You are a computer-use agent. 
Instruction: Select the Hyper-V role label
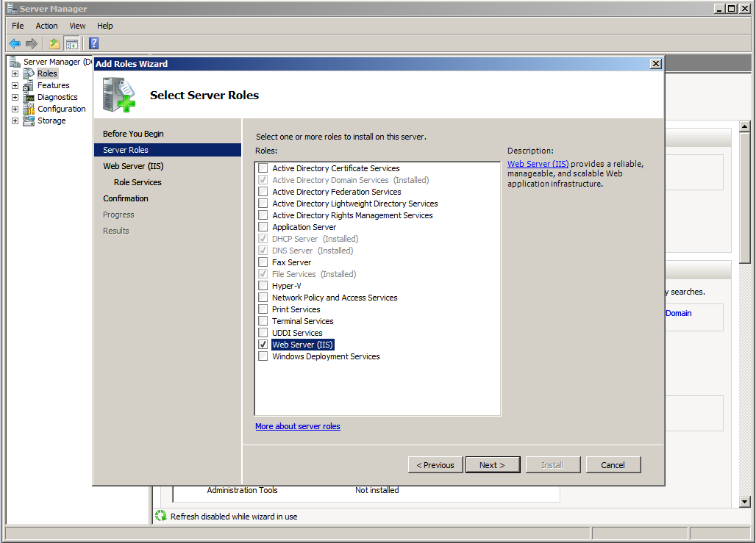coord(286,286)
